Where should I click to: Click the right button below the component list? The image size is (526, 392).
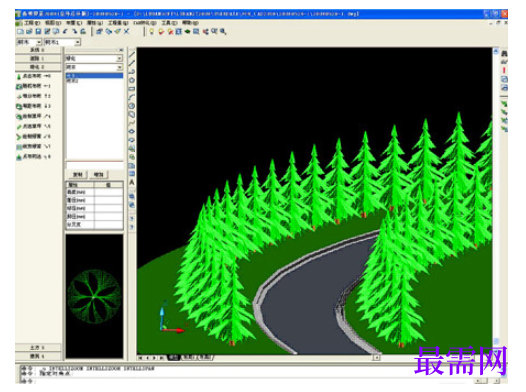coord(99,175)
